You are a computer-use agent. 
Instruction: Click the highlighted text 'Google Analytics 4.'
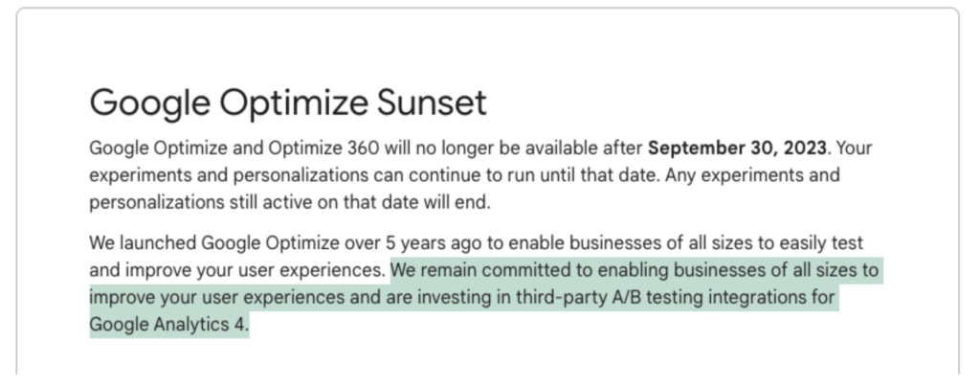click(168, 325)
